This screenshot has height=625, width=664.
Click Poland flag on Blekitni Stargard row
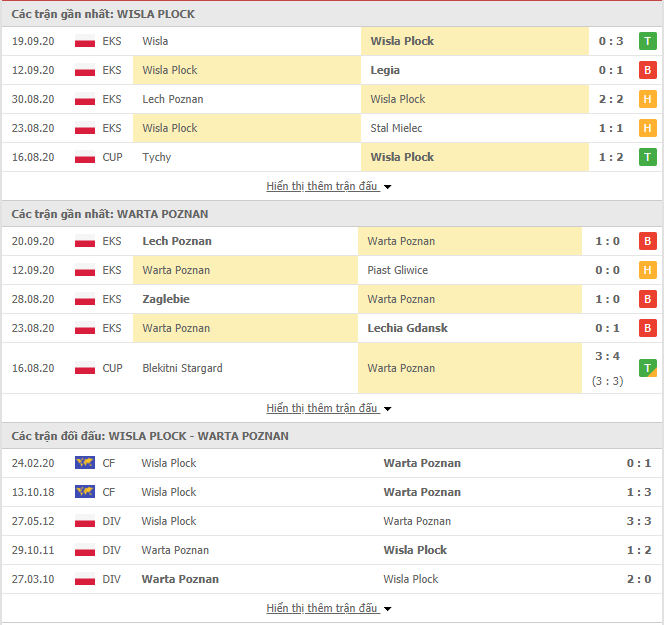[85, 368]
